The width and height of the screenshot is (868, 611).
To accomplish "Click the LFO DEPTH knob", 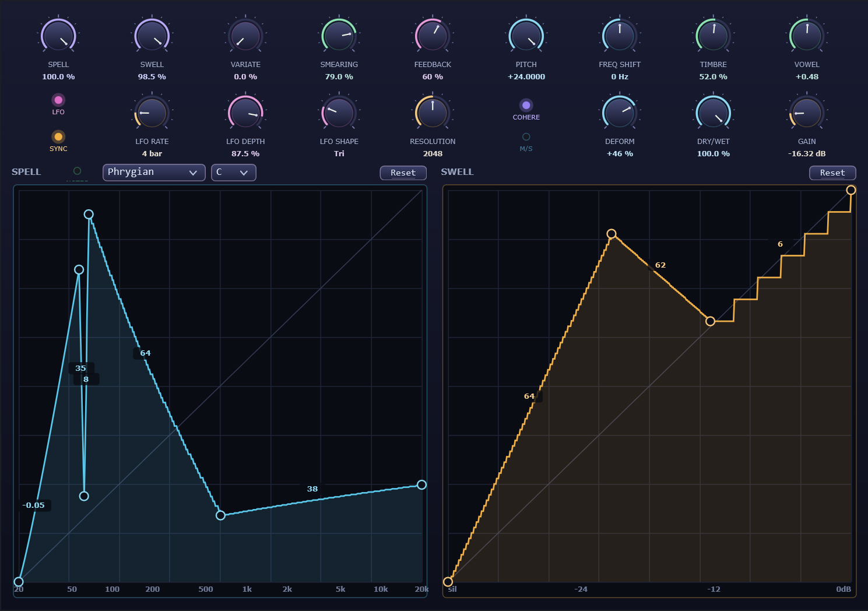I will tap(245, 113).
